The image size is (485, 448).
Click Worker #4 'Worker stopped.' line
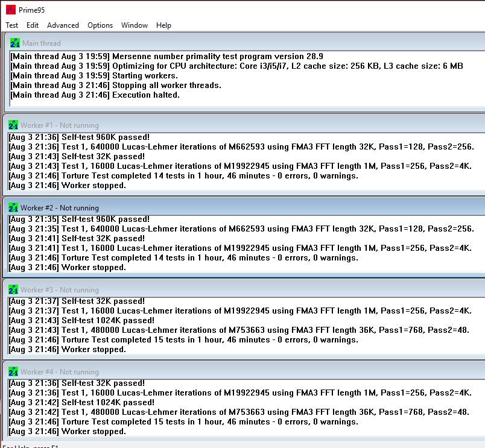(x=67, y=431)
